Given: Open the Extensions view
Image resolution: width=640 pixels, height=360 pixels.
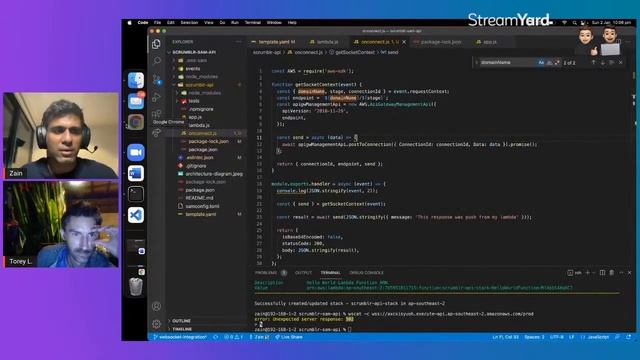Looking at the screenshot, I should [x=156, y=114].
